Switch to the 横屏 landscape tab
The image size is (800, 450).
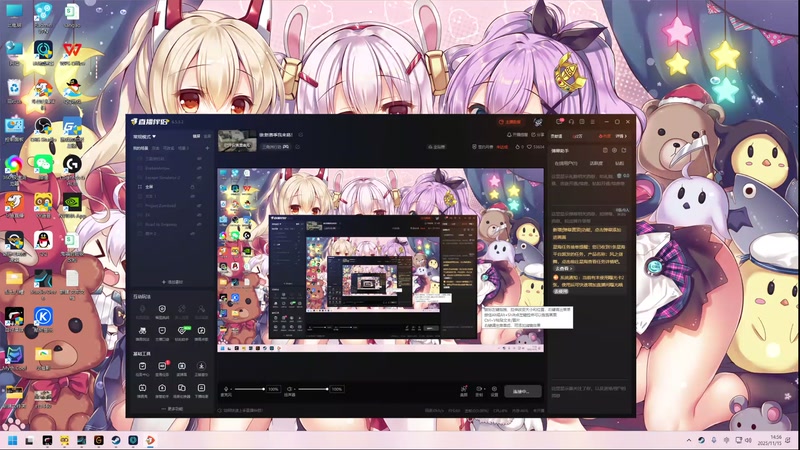pyautogui.click(x=196, y=136)
